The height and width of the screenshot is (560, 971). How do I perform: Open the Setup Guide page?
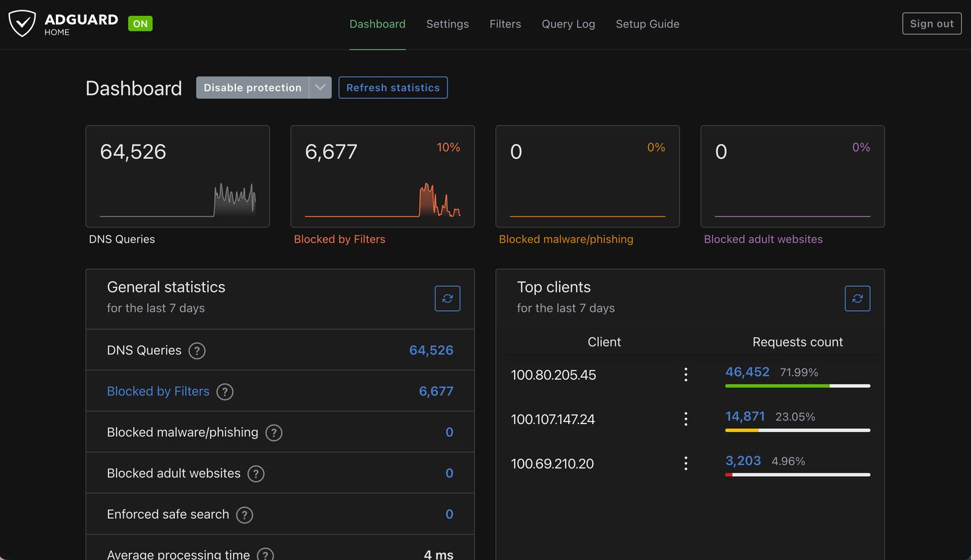(x=648, y=24)
